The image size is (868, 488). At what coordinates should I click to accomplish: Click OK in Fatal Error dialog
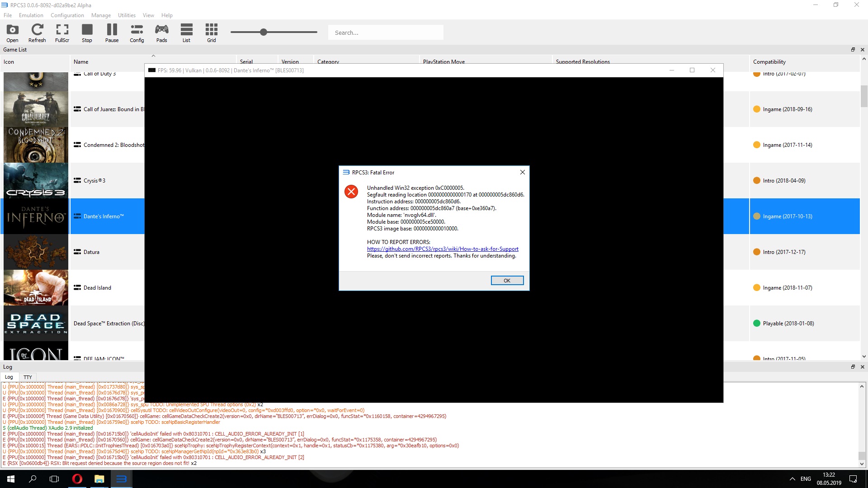coord(507,281)
